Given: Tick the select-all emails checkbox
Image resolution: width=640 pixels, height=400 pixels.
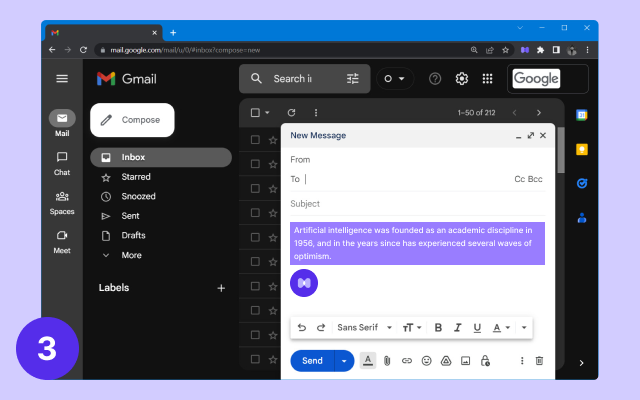Looking at the screenshot, I should pos(255,113).
